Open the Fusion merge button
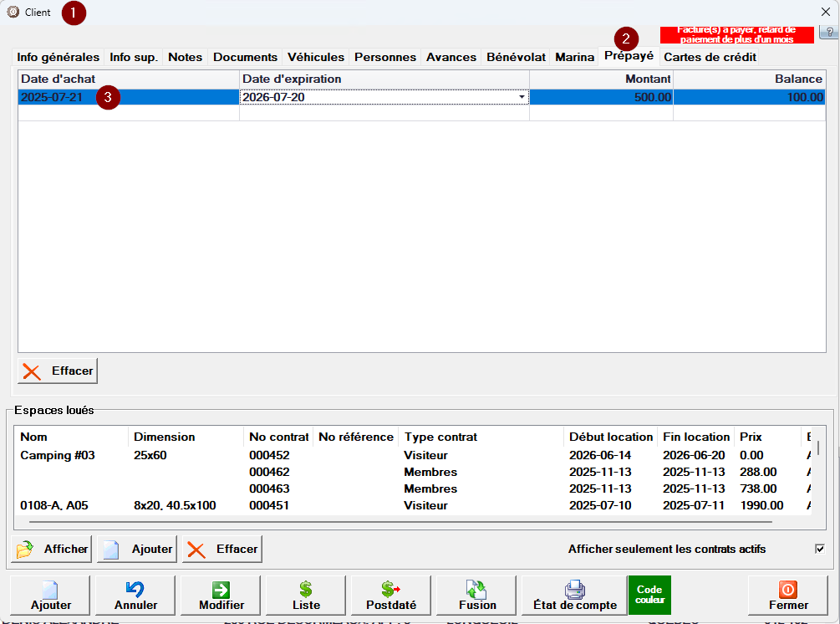 [477, 596]
